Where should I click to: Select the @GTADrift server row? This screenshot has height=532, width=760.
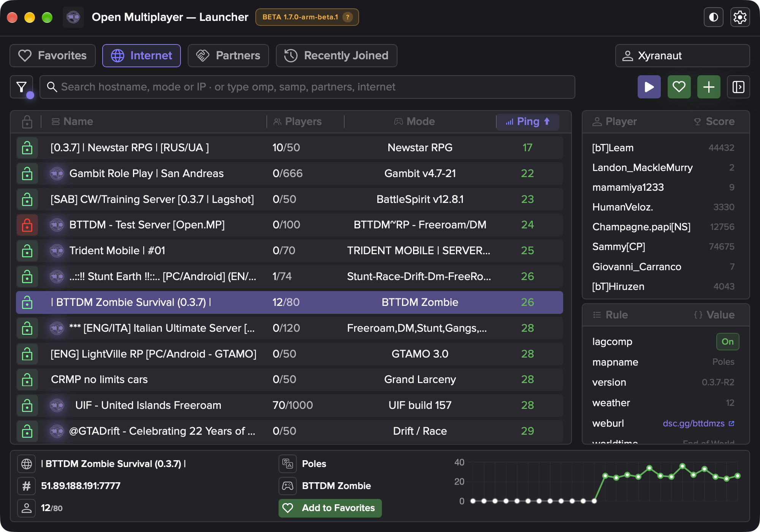290,431
